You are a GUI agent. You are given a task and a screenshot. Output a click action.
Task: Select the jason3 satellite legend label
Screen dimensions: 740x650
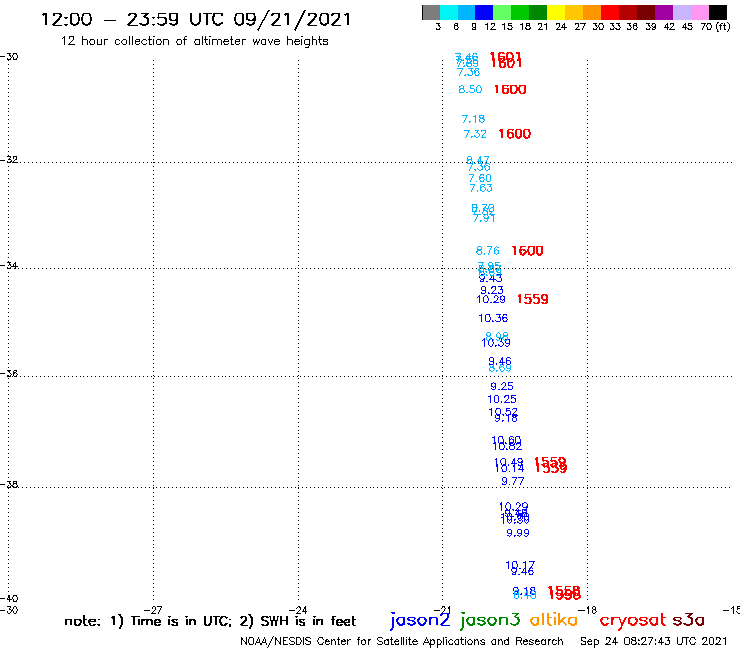pyautogui.click(x=490, y=620)
